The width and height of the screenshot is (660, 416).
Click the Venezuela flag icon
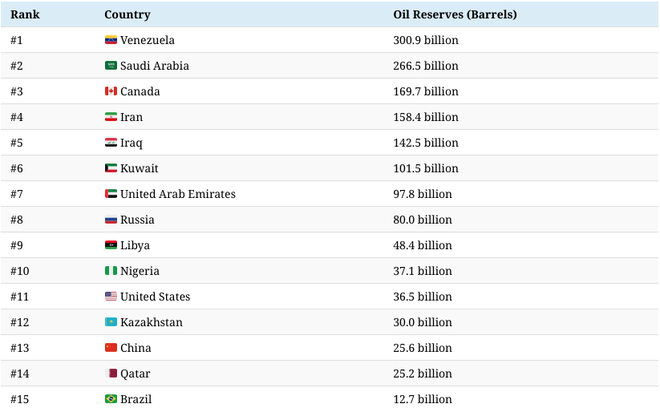(111, 40)
